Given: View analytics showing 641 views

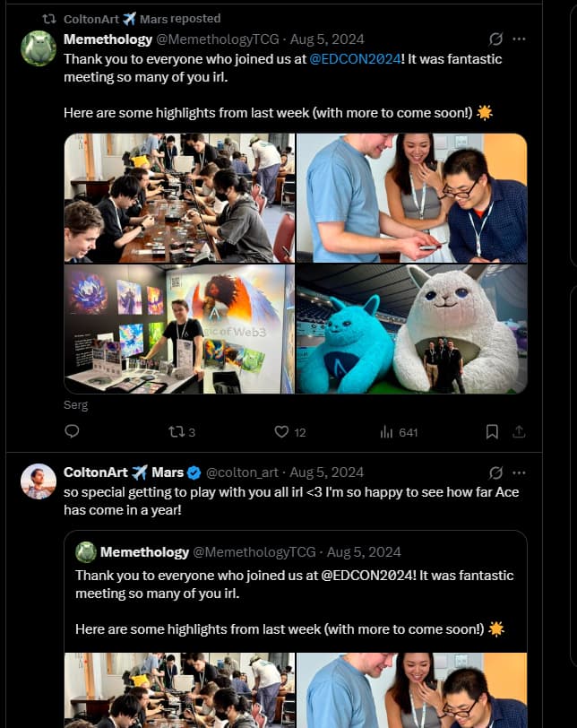Looking at the screenshot, I should coord(399,432).
